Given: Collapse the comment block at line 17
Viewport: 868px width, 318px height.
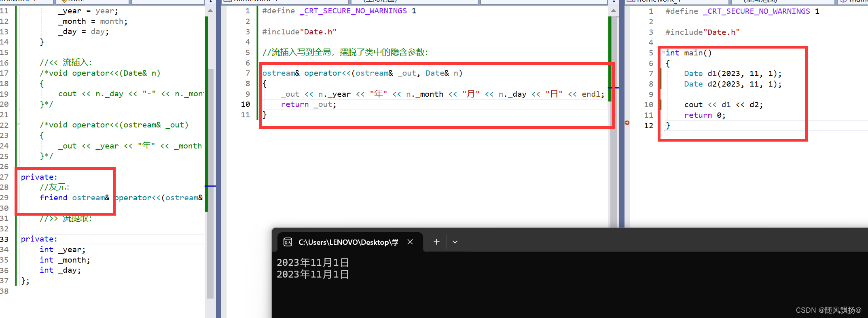Looking at the screenshot, I should 19,73.
